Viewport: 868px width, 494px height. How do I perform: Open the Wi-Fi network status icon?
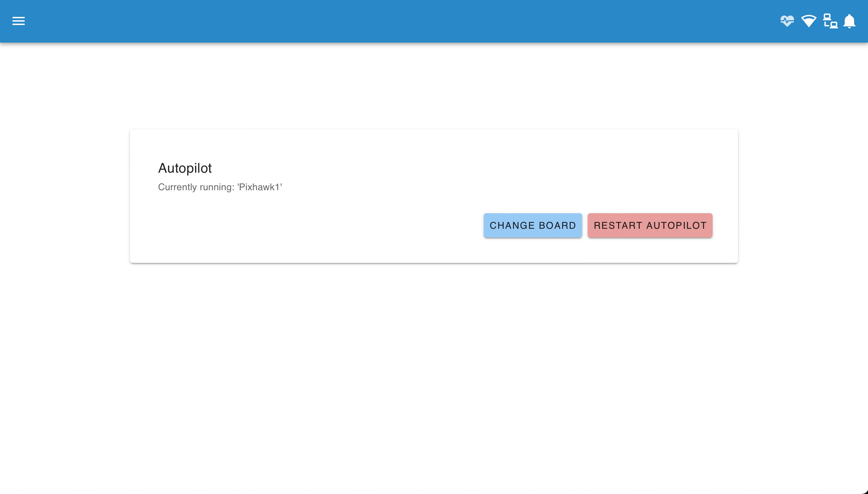click(809, 21)
